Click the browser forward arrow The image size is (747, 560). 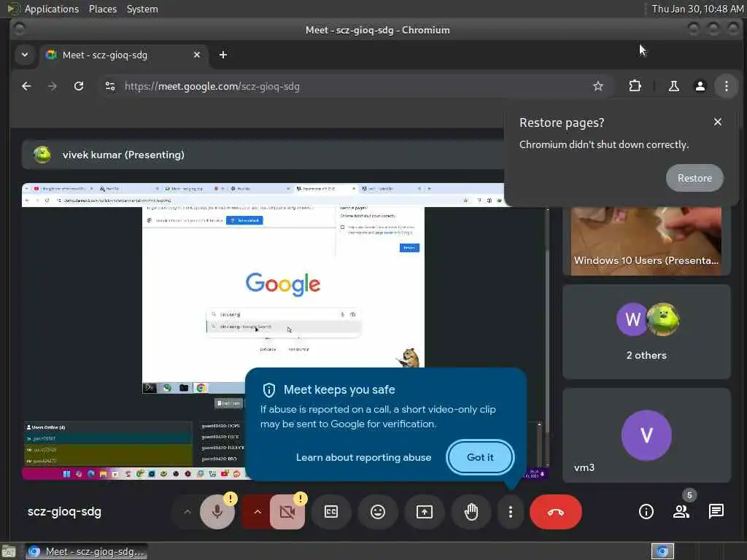coord(53,86)
